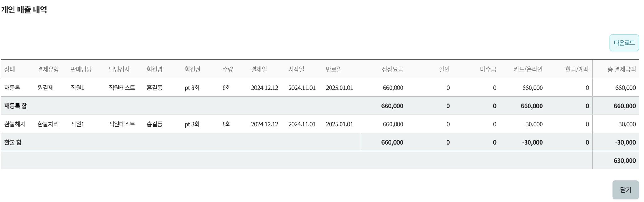Click the 만료일 column header
Image resolution: width=644 pixels, height=202 pixels.
[334, 69]
